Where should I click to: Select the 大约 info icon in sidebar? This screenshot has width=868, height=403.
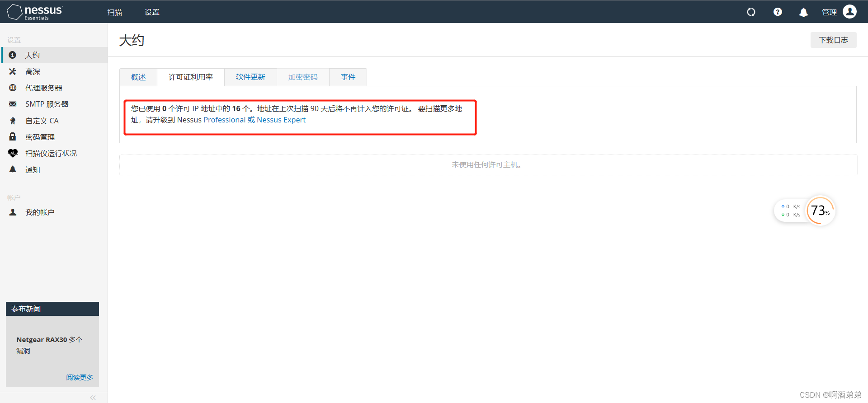coord(13,55)
